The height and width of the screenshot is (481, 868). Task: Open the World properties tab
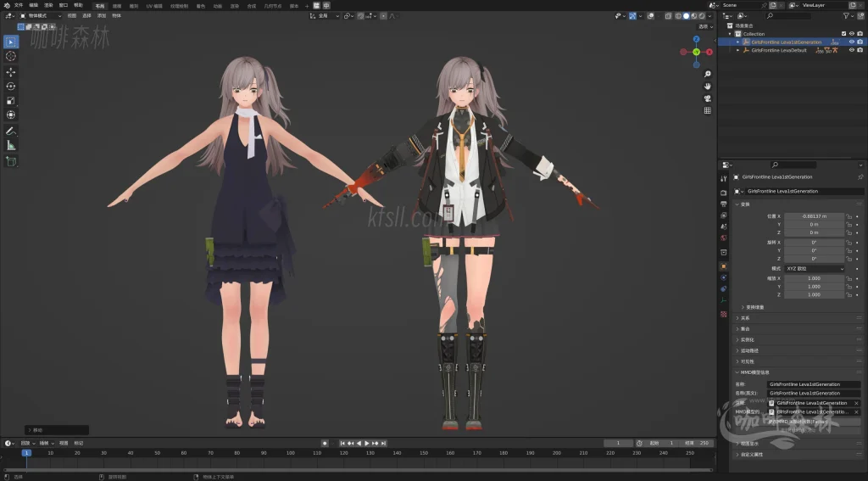point(724,238)
